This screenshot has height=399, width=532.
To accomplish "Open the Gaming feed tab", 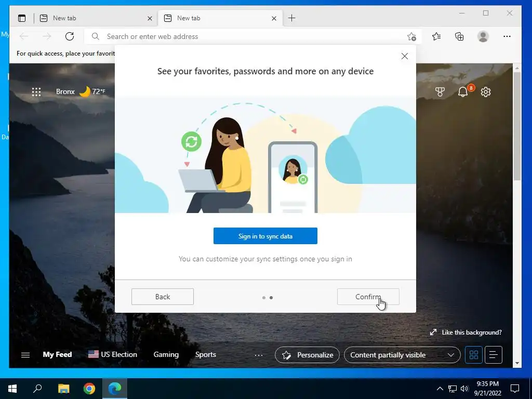I will point(166,354).
